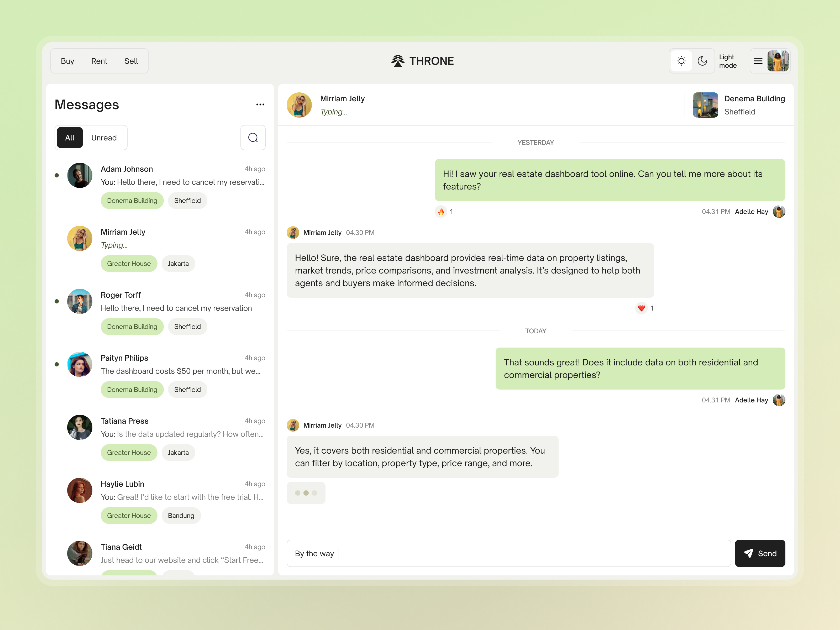Switch to dark mode moon toggle
The height and width of the screenshot is (630, 840).
coord(702,61)
